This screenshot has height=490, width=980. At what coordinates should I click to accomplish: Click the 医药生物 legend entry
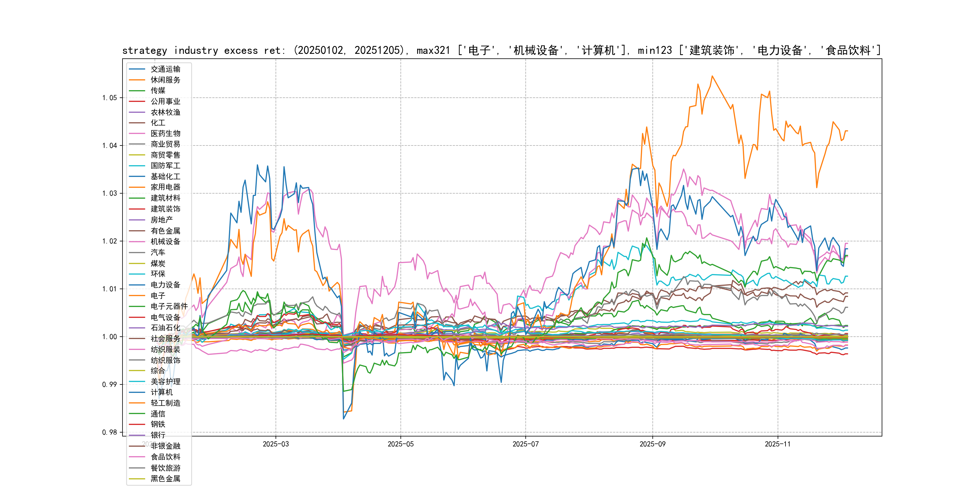point(165,133)
